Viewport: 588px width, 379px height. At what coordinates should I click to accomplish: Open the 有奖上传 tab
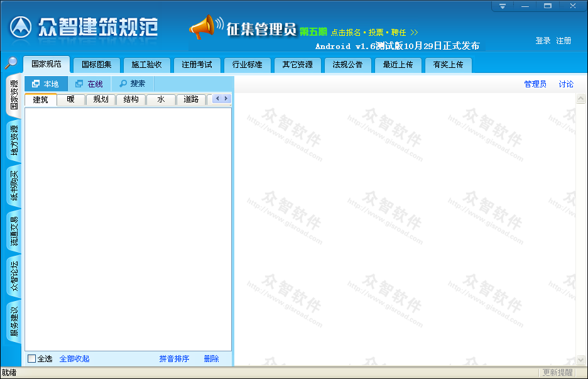(448, 65)
